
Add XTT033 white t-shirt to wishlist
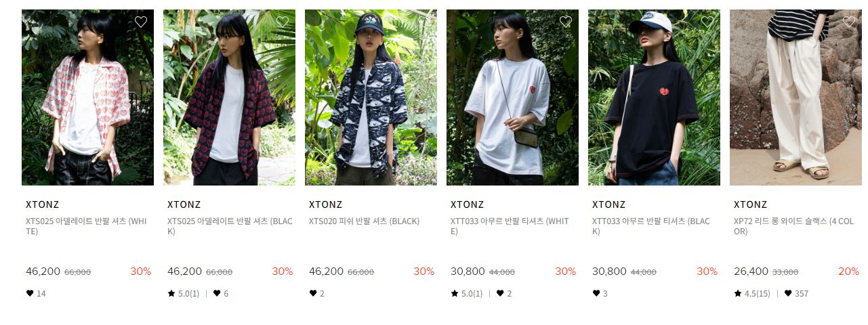pos(566,22)
